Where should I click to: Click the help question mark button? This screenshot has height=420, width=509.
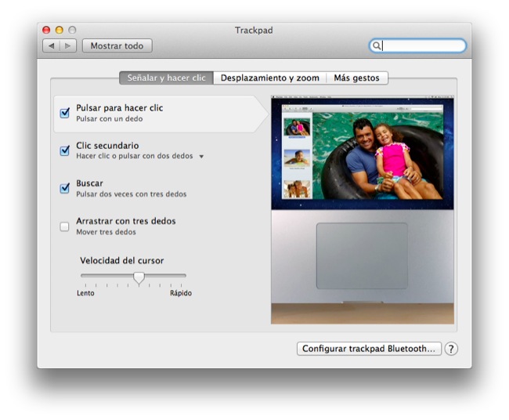pyautogui.click(x=451, y=349)
